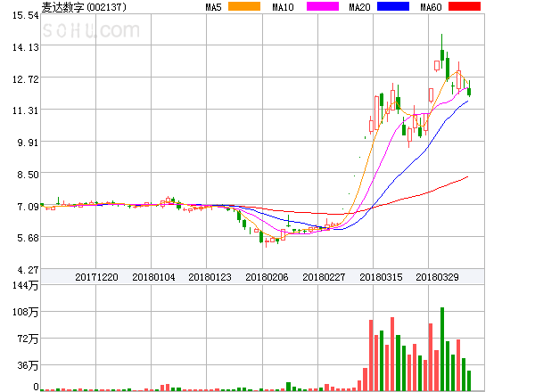Click the 15.54 price axis label
Screen dimensions: 535x392
(x=26, y=15)
